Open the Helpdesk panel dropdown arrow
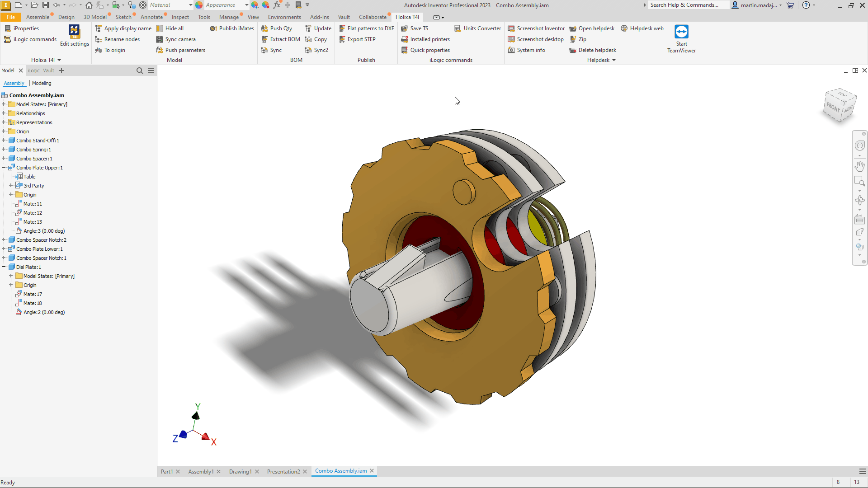The image size is (868, 488). tap(614, 60)
